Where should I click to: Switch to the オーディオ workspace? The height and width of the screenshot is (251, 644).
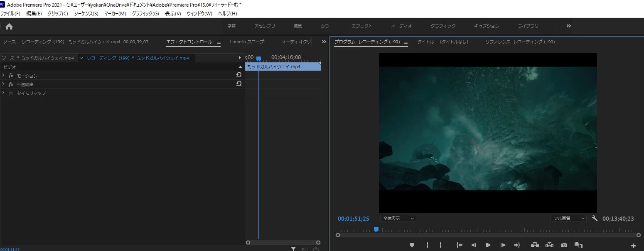point(401,26)
